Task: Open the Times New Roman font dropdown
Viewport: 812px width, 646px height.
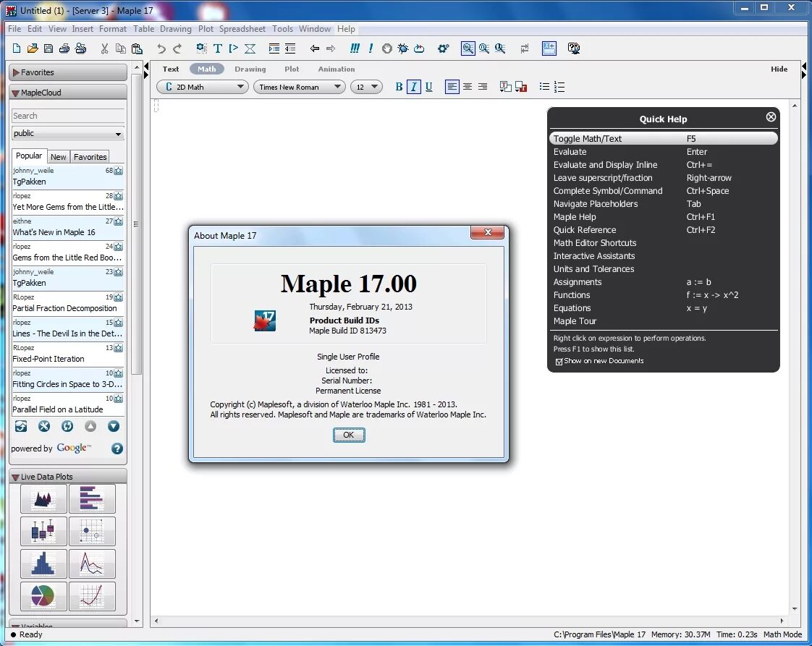Action: coord(300,87)
